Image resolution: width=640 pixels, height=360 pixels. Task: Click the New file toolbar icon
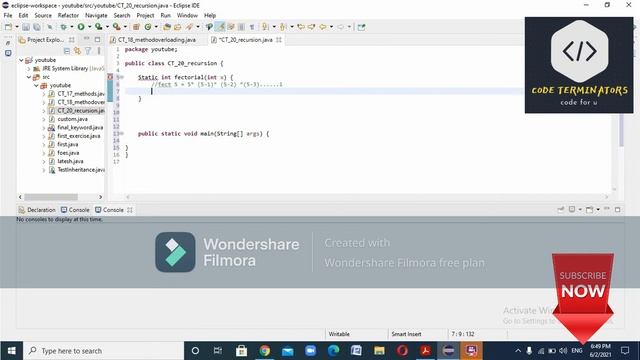[x=8, y=27]
